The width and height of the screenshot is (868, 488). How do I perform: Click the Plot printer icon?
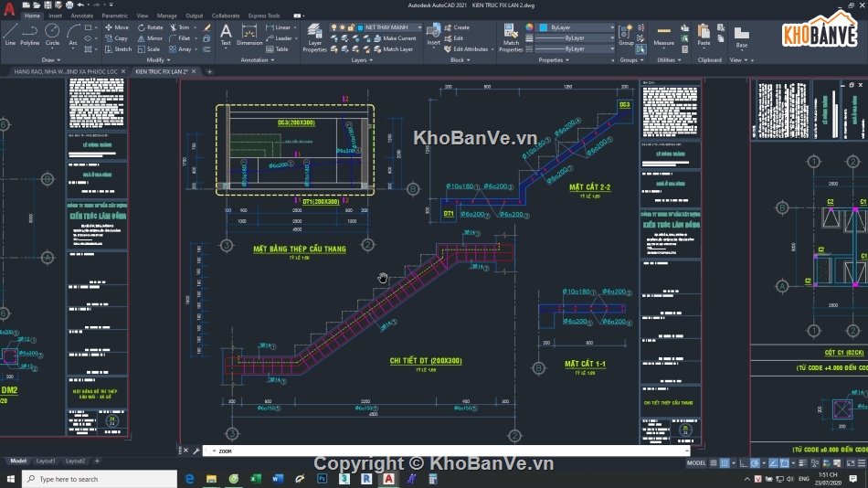pyautogui.click(x=69, y=5)
